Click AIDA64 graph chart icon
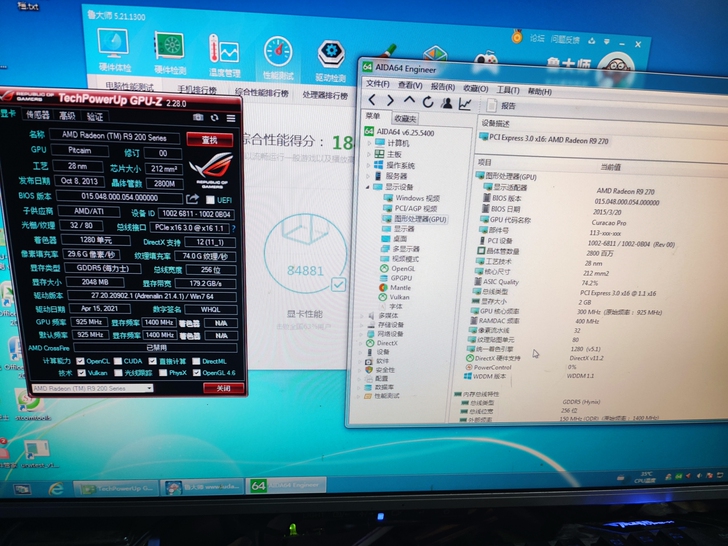 point(465,104)
